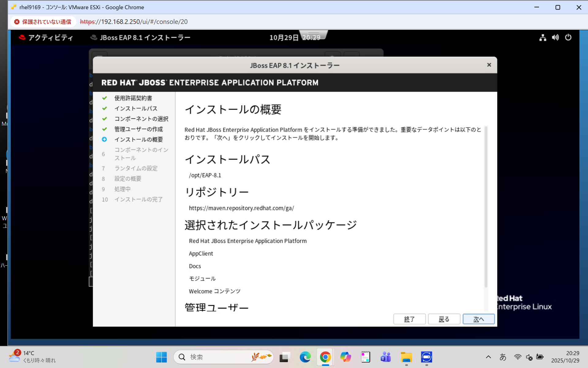
Task: Click the Windows search box in the taskbar
Action: tap(223, 357)
